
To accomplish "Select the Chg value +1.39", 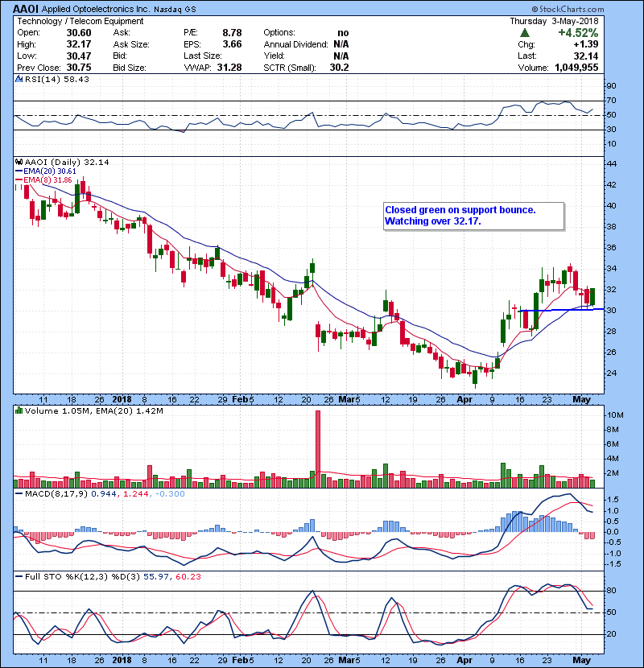I will 585,44.
